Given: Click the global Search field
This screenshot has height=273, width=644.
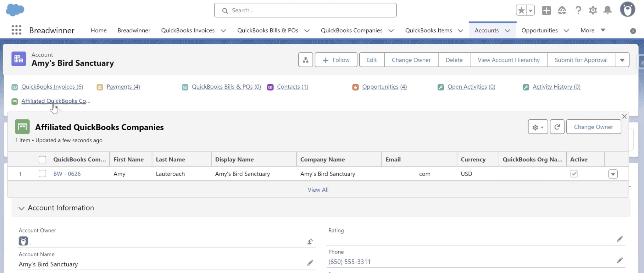Looking at the screenshot, I should click(x=305, y=10).
